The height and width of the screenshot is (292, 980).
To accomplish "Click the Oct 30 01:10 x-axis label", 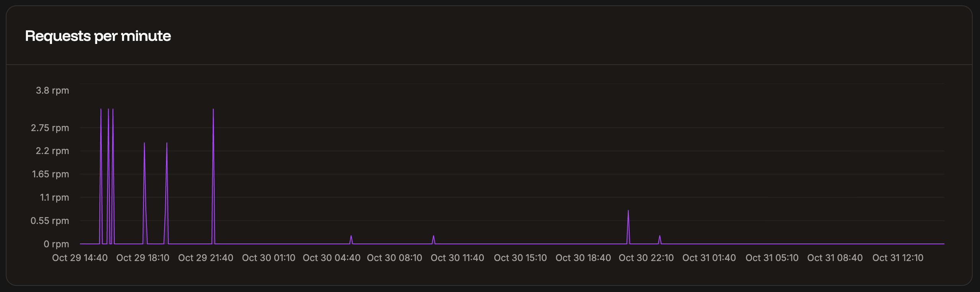I will tap(269, 258).
